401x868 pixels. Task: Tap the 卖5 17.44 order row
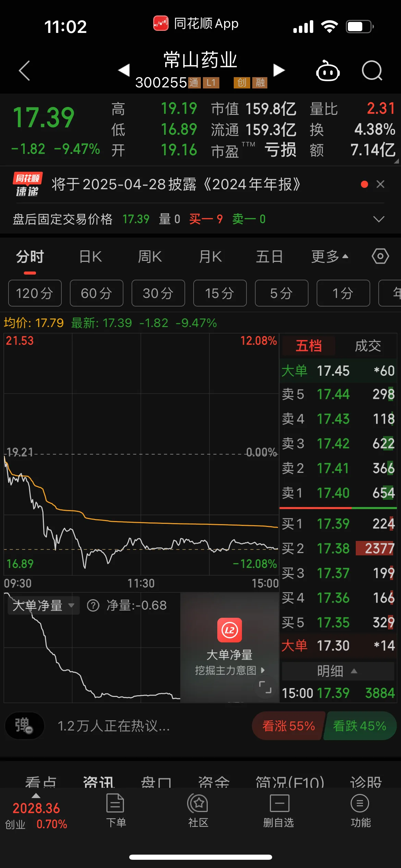click(338, 394)
